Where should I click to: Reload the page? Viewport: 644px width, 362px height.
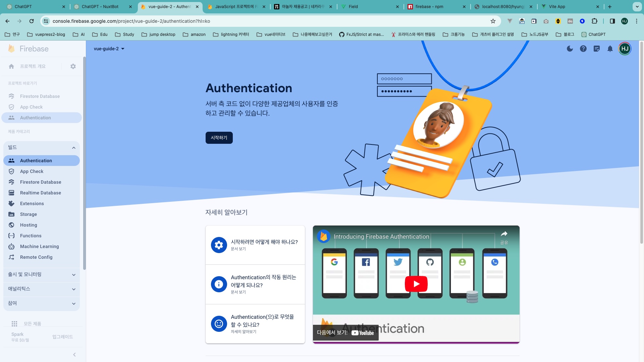(32, 21)
